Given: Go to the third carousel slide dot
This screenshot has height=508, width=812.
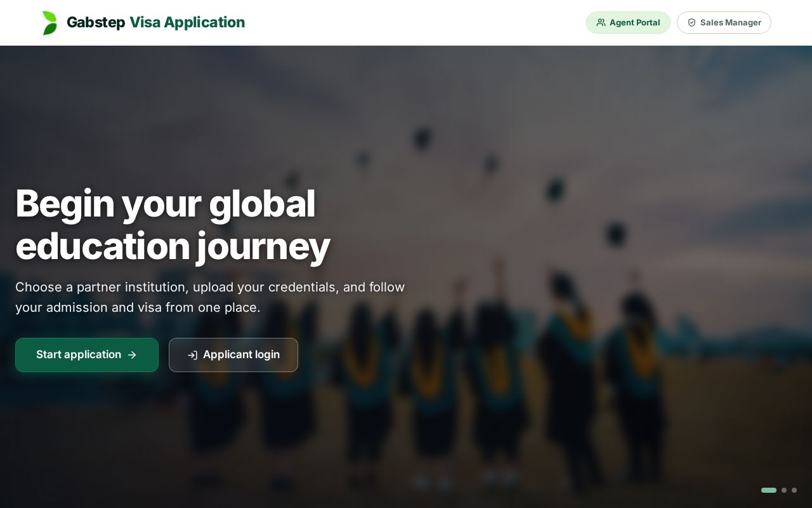Looking at the screenshot, I should (794, 490).
